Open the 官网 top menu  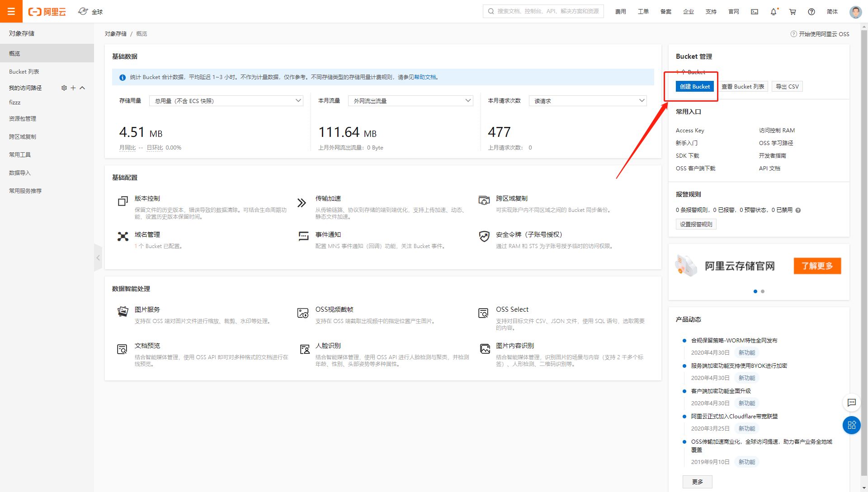coord(734,12)
